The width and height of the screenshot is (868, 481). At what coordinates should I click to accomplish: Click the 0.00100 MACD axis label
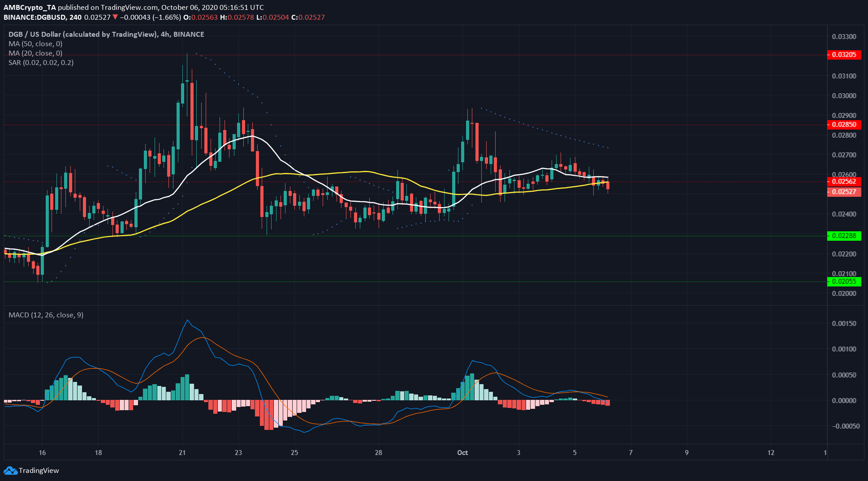(x=844, y=349)
